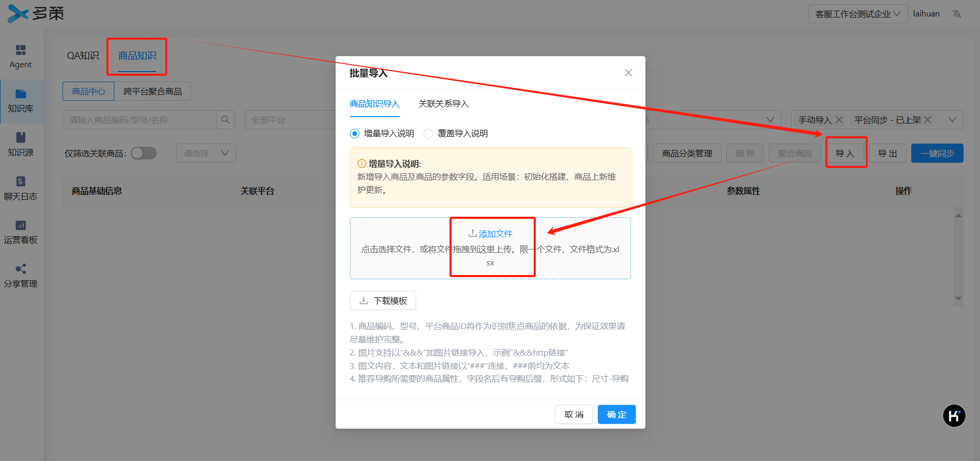Expand the import source tags dropdown arrow
The height and width of the screenshot is (461, 980).
(952, 120)
